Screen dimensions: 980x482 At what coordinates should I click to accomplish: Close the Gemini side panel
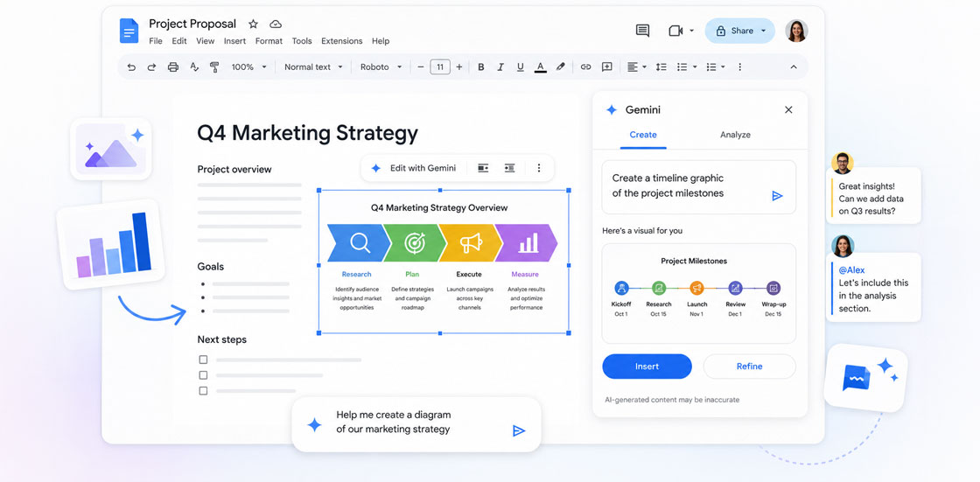(788, 110)
